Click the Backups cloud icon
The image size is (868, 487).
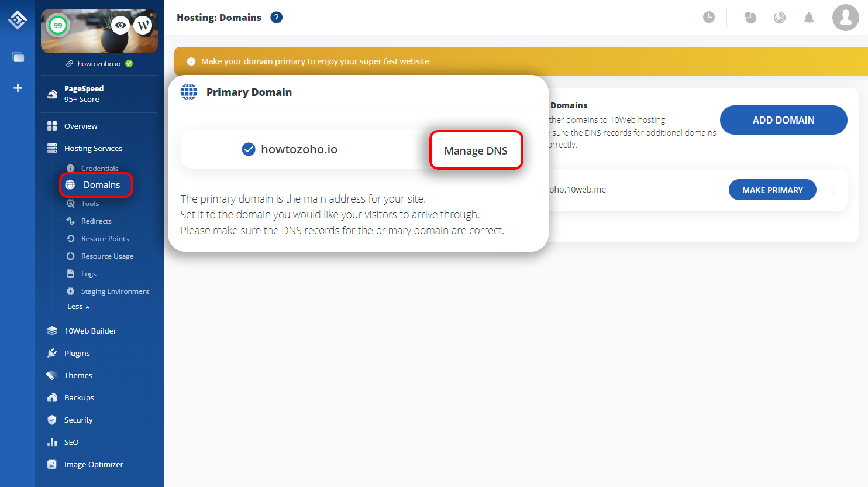52,397
